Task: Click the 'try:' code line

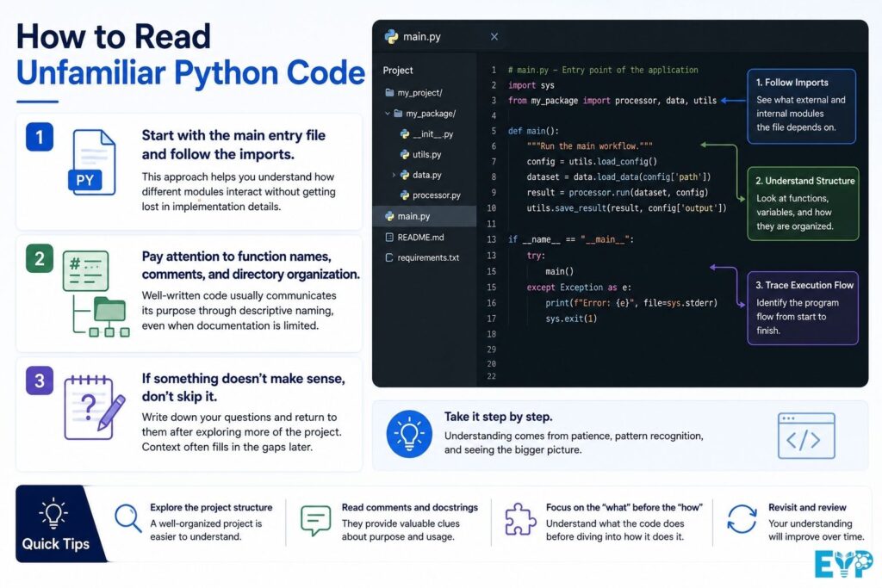Action: (x=536, y=255)
